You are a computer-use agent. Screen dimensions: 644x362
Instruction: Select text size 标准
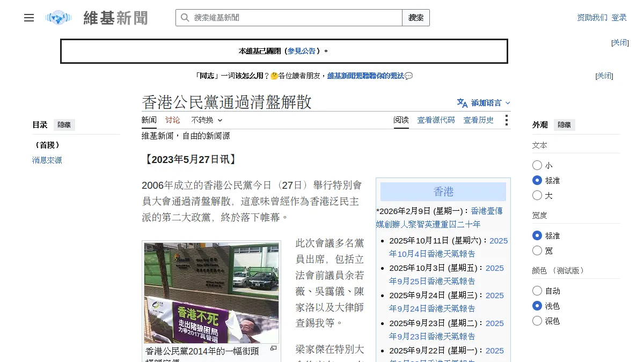pos(537,180)
